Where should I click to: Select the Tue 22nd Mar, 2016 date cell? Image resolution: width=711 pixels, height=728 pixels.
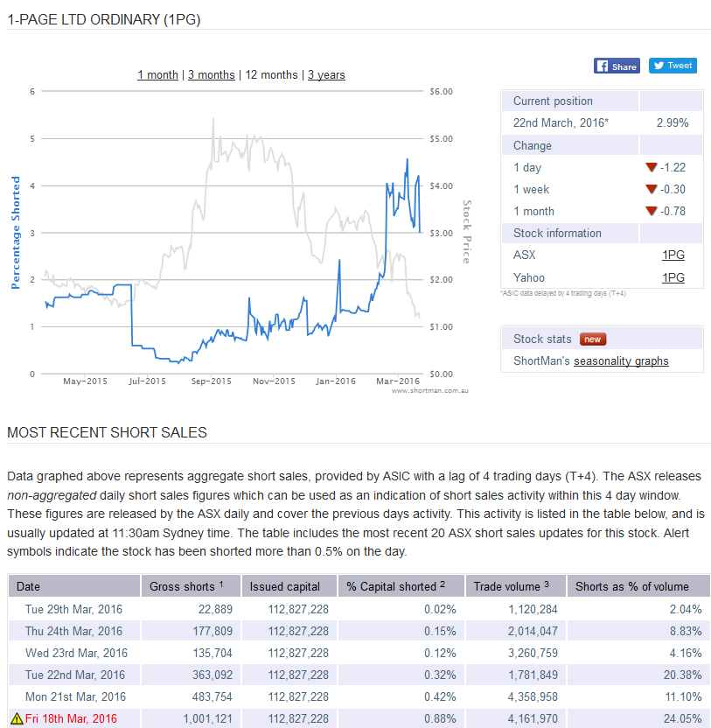click(75, 675)
